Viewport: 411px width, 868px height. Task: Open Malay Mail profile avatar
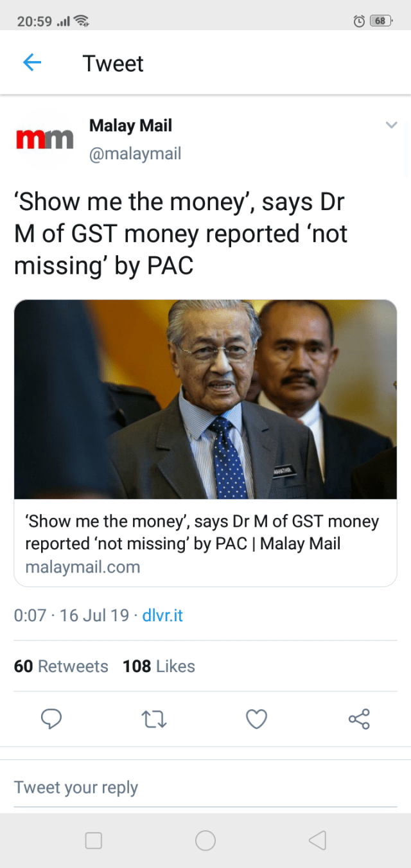click(44, 139)
